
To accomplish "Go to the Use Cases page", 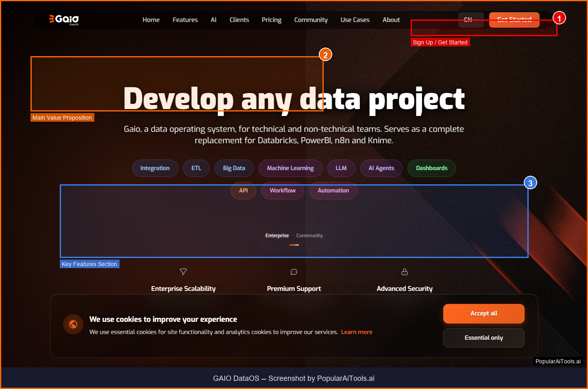I will [355, 20].
